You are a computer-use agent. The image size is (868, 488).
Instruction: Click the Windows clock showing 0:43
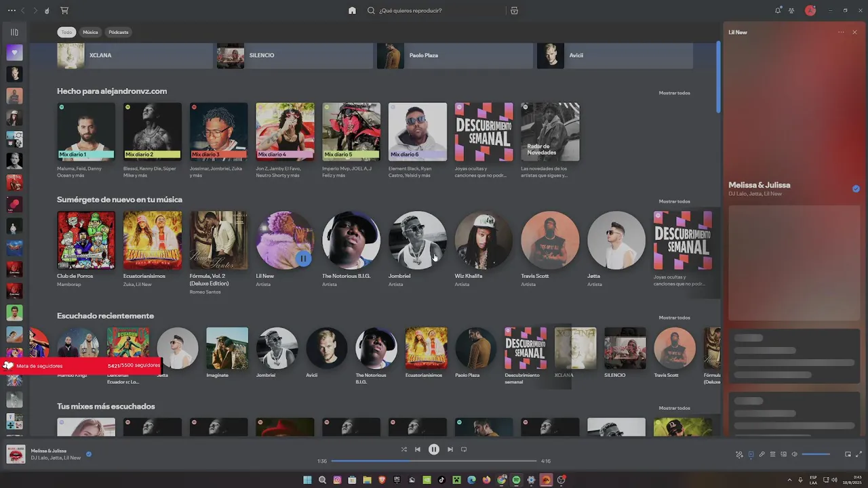tap(858, 477)
